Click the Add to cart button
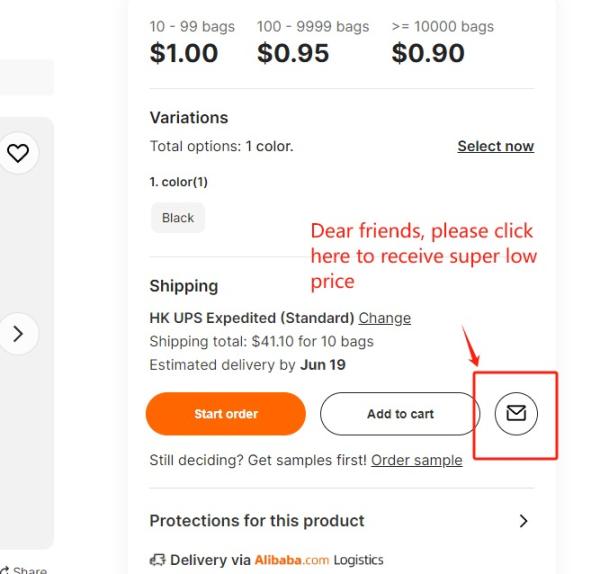 click(400, 414)
